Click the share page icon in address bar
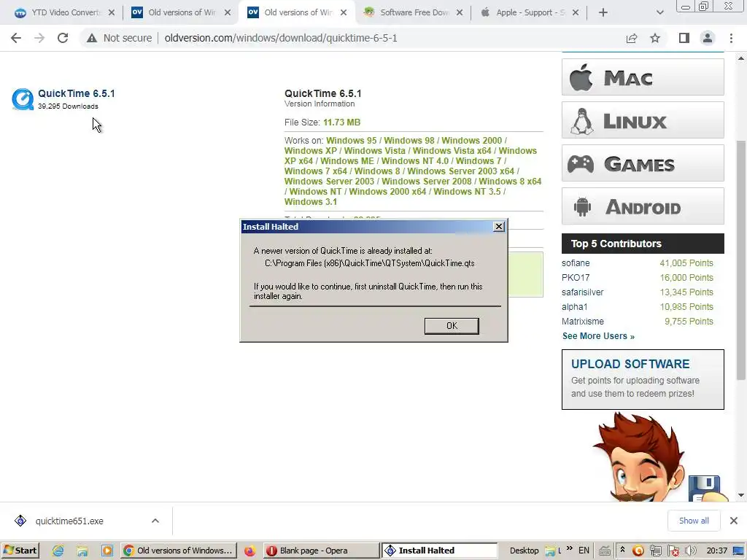Screen dimensions: 747x560 [632, 38]
